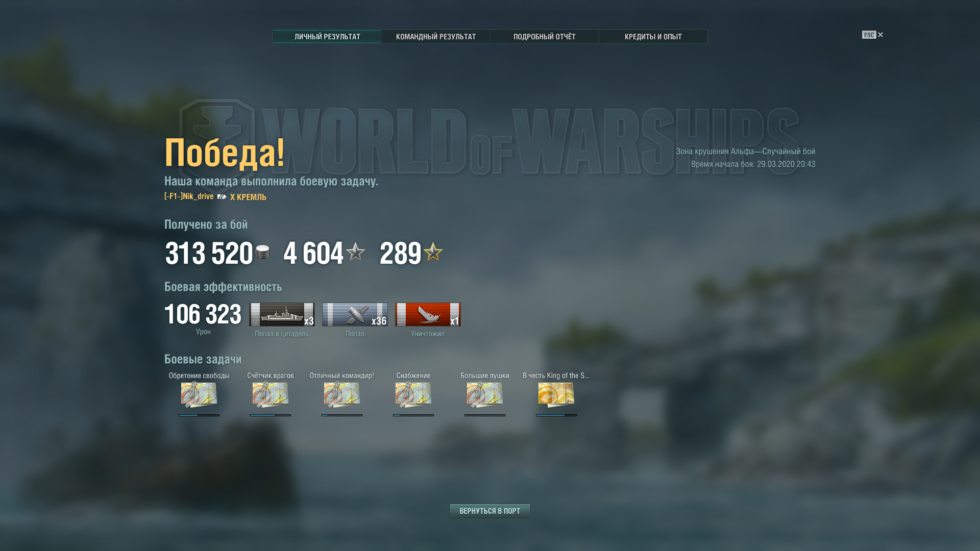This screenshot has width=980, height=551.
Task: Open the Отличный командир! mission icon
Action: coord(342,395)
